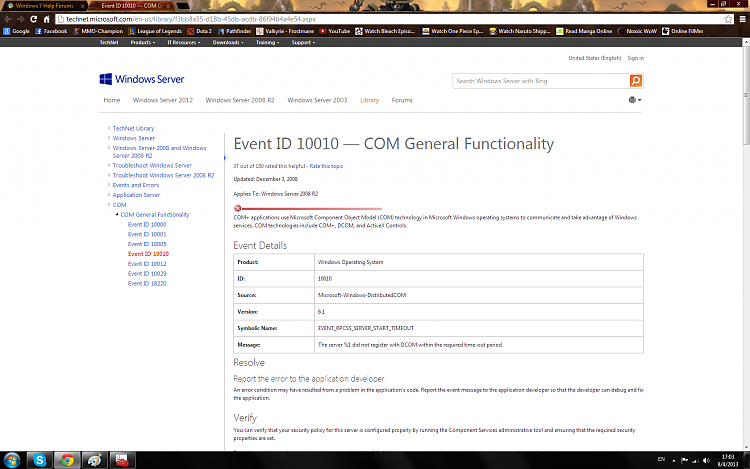750x469 pixels.
Task: Open Application Server sidebar link
Action: coord(136,195)
